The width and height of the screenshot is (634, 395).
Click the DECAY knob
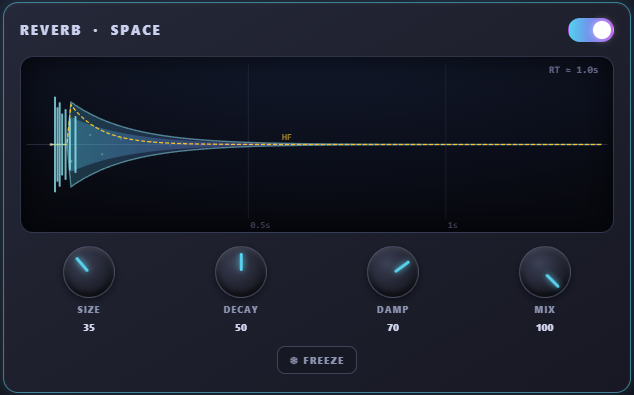click(x=241, y=272)
